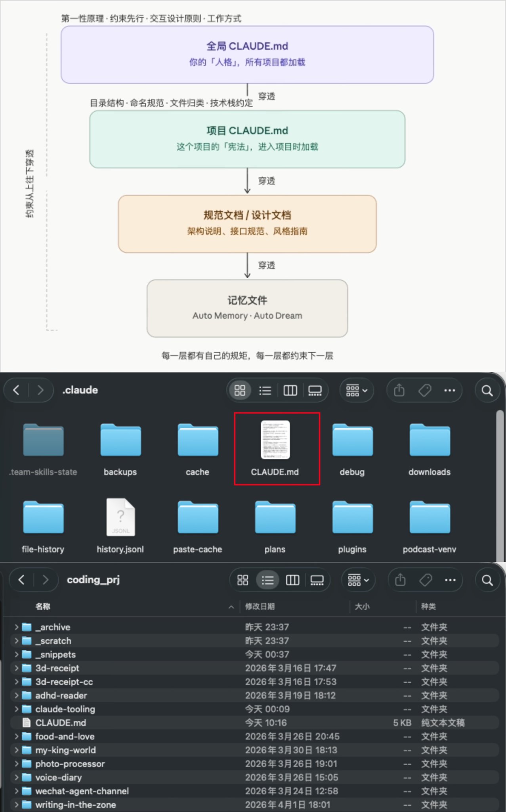Select CLAUDE.md row in coding_prj list
The width and height of the screenshot is (506, 812).
coord(254,723)
